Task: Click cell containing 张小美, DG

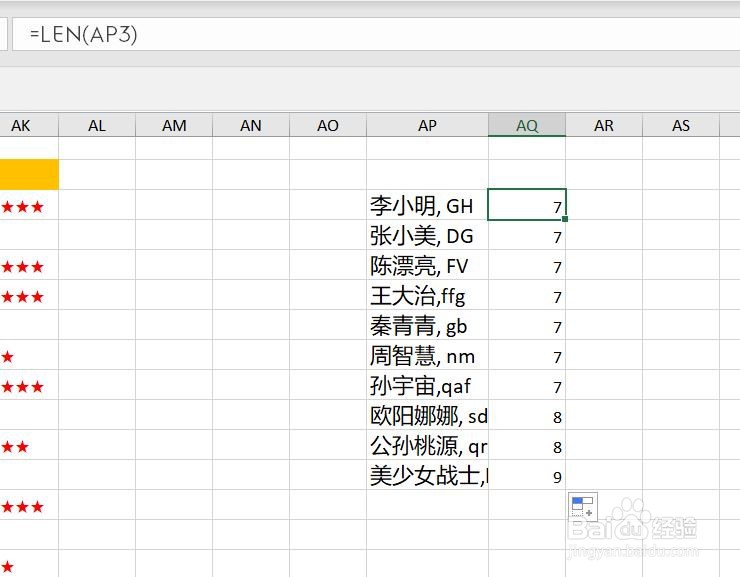Action: (427, 236)
